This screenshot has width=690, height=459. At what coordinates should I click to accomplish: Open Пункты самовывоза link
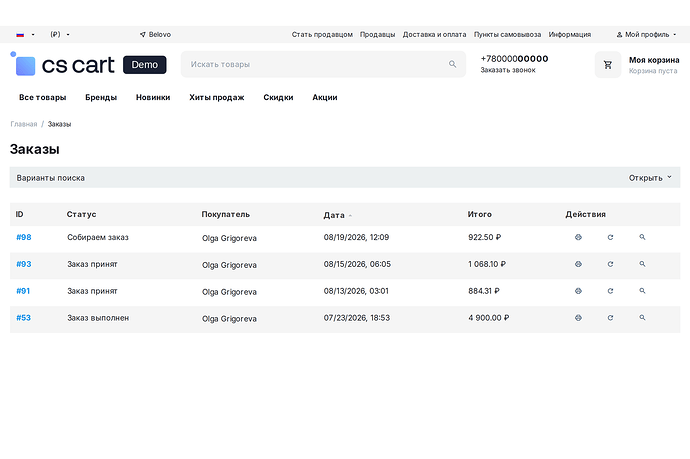pyautogui.click(x=507, y=34)
